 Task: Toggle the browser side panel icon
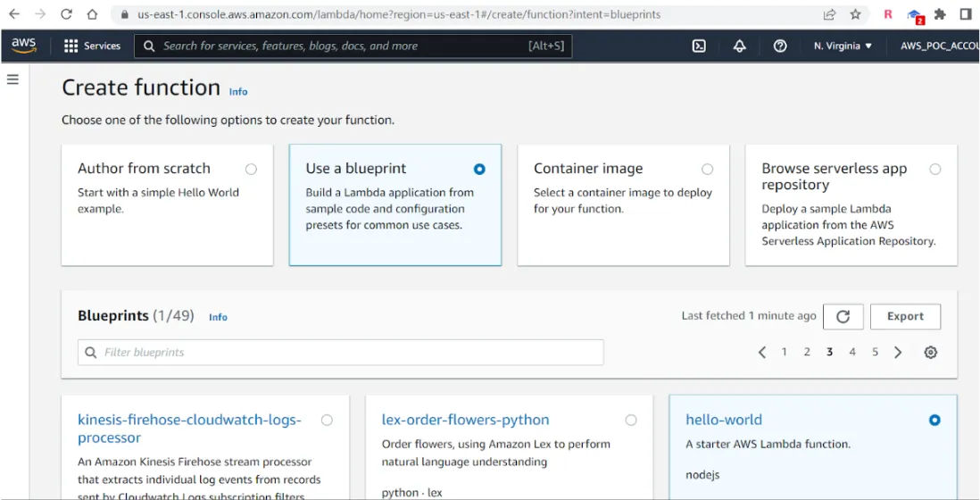point(966,14)
